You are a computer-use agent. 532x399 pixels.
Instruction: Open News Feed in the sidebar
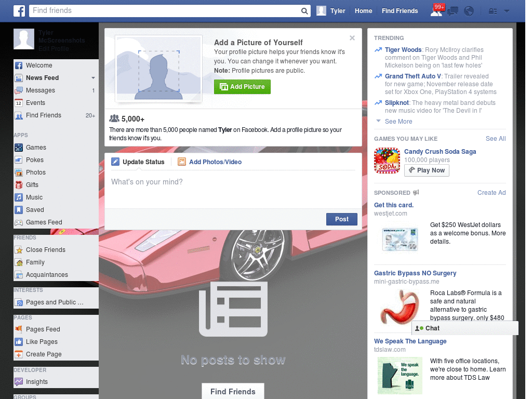(x=43, y=78)
